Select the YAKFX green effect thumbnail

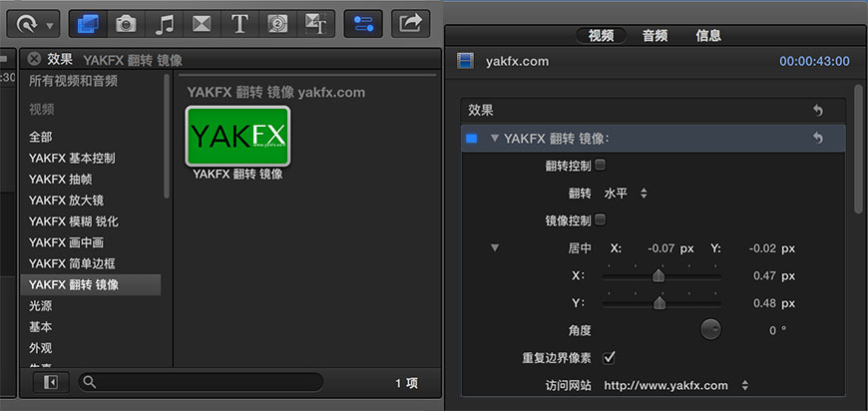(x=237, y=136)
